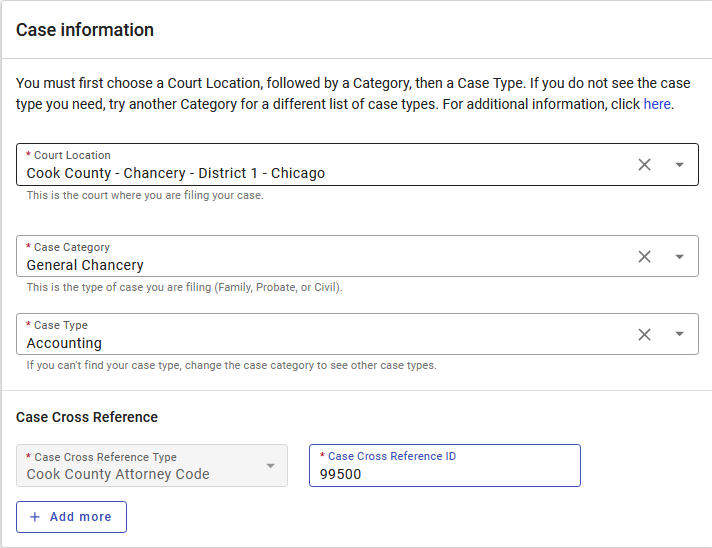This screenshot has height=548, width=712.
Task: Follow the 'here' additional information link
Action: coord(657,104)
